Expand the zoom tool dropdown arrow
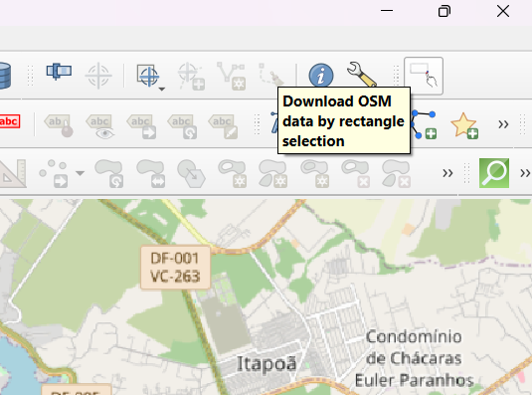Image resolution: width=532 pixels, height=395 pixels. click(162, 89)
